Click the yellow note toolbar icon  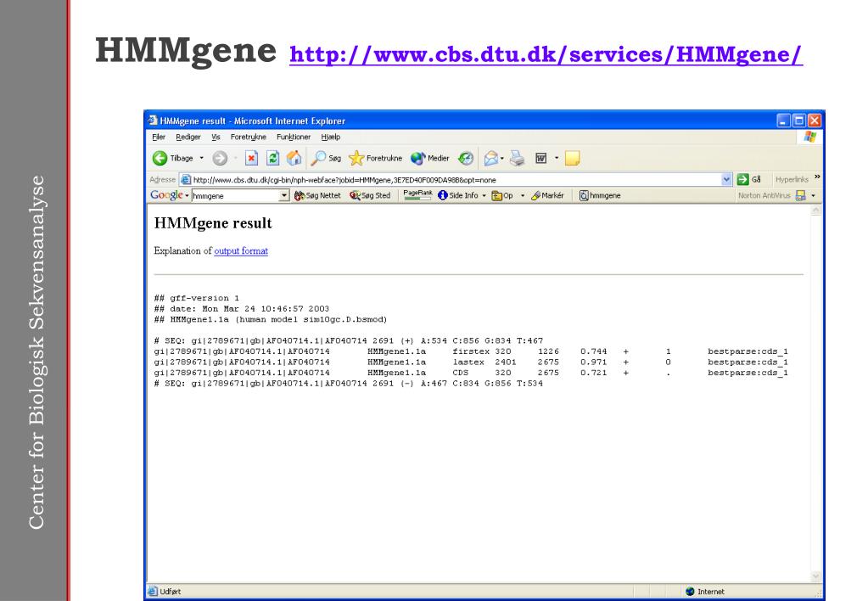572,159
